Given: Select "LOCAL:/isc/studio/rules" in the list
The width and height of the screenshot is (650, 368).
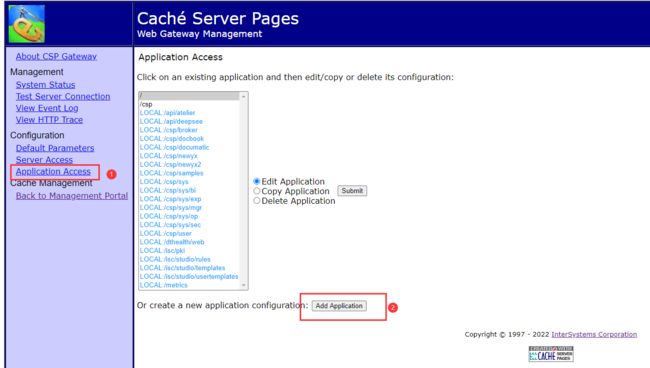Looking at the screenshot, I should pyautogui.click(x=189, y=259).
